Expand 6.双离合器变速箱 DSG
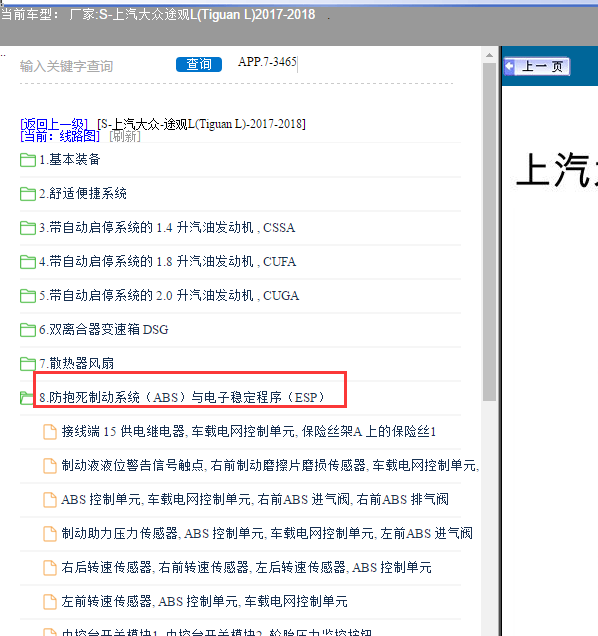 pyautogui.click(x=103, y=329)
